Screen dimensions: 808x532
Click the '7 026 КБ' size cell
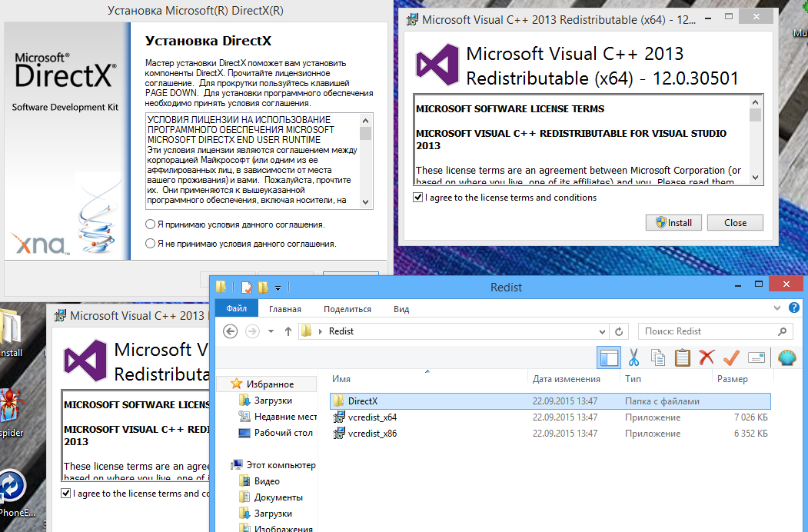751,417
